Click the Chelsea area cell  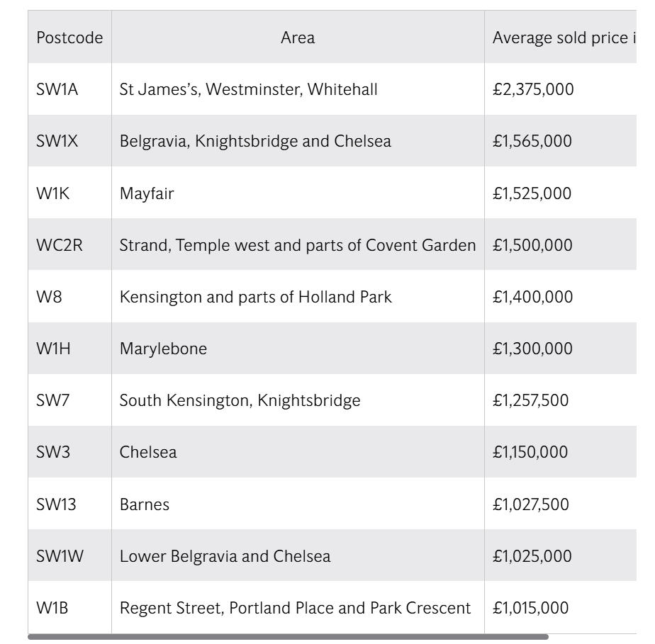point(148,452)
